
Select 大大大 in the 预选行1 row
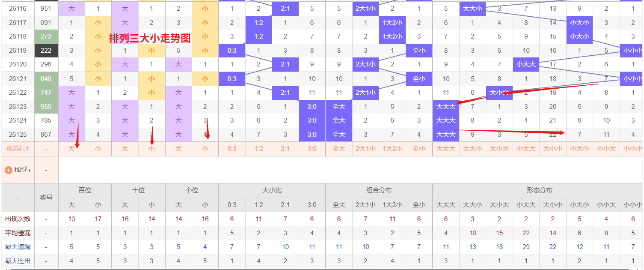pos(446,149)
